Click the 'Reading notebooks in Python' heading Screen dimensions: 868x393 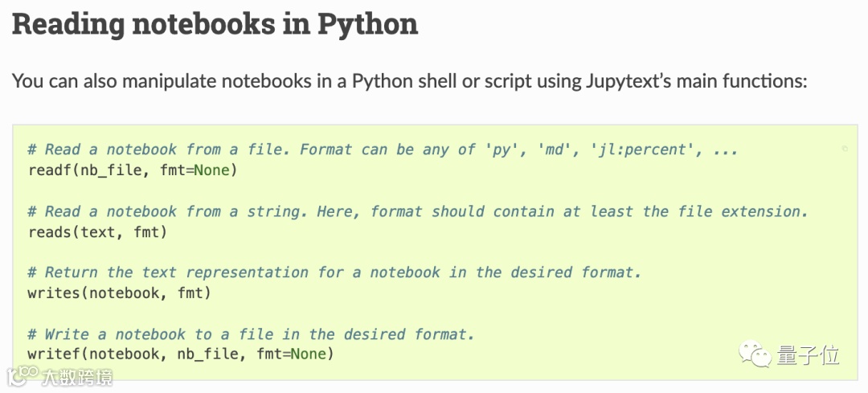tap(215, 25)
